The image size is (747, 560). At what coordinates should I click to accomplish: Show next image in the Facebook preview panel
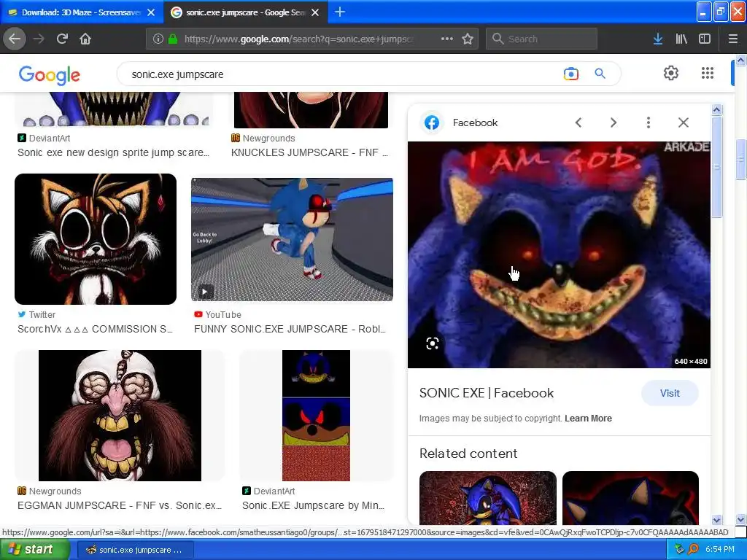614,122
